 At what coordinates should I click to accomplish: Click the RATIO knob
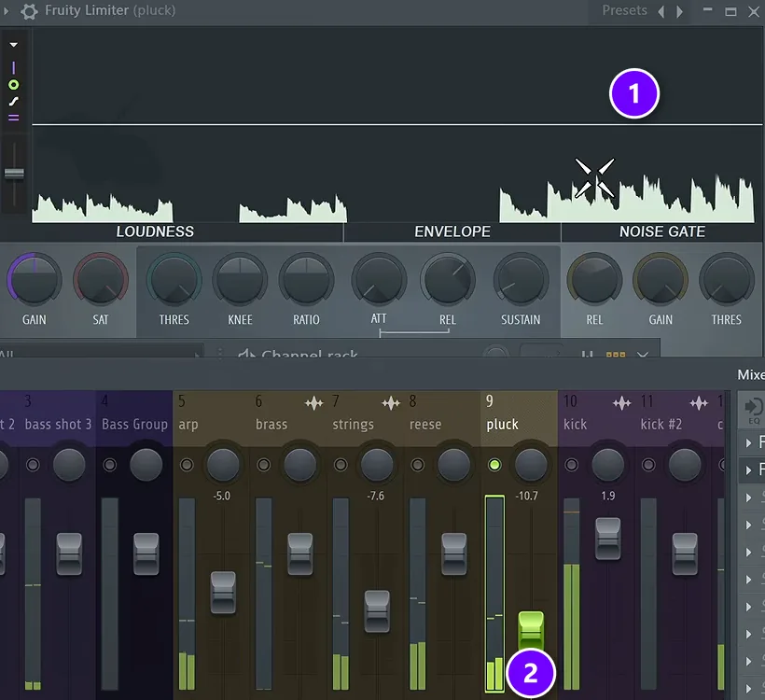pyautogui.click(x=306, y=280)
